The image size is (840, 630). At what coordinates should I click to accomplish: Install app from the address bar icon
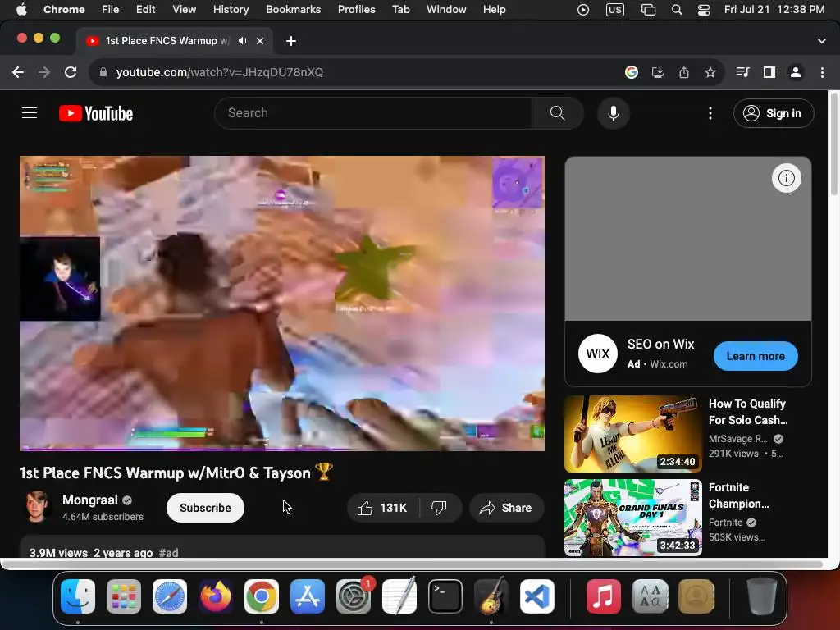point(658,72)
